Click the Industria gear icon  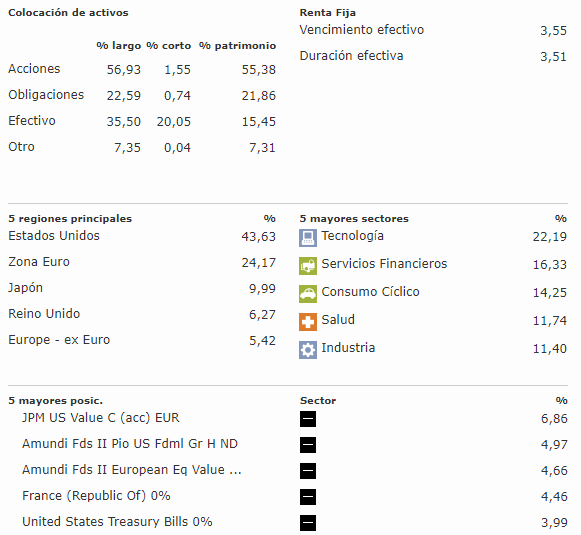coord(308,350)
